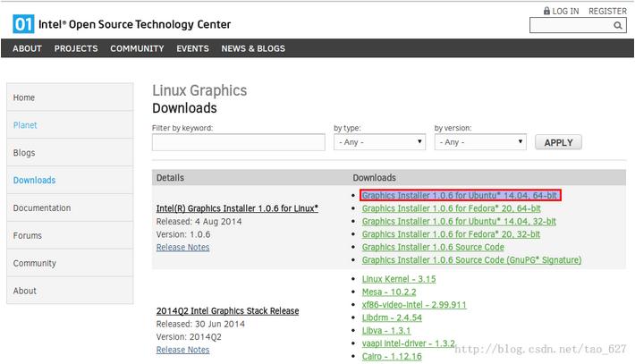Expand the 'by type' dropdown

click(x=379, y=142)
